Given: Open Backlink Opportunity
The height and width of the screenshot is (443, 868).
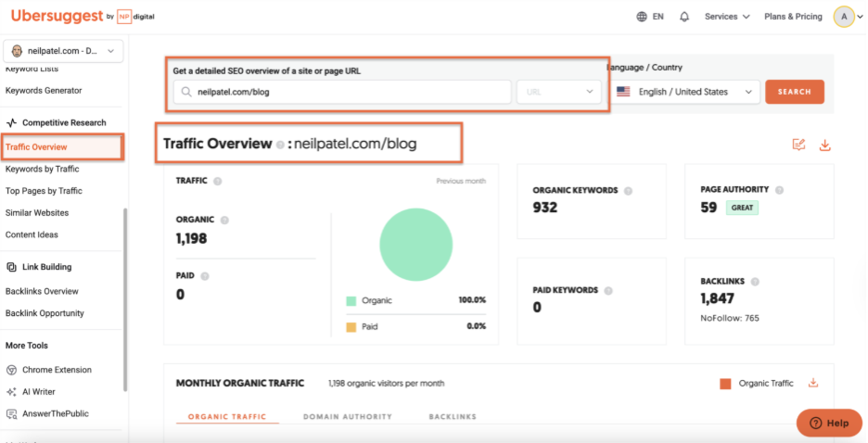Looking at the screenshot, I should click(x=45, y=313).
